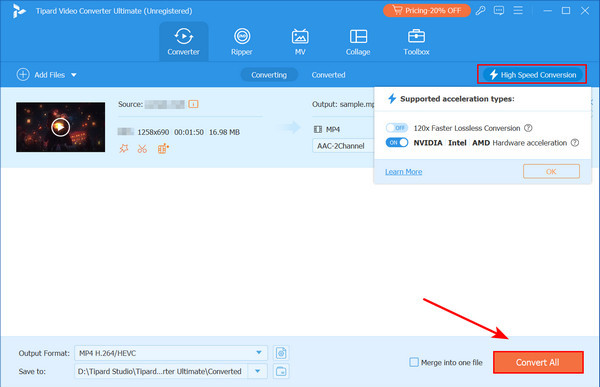Open the Toolbox module

(x=416, y=42)
